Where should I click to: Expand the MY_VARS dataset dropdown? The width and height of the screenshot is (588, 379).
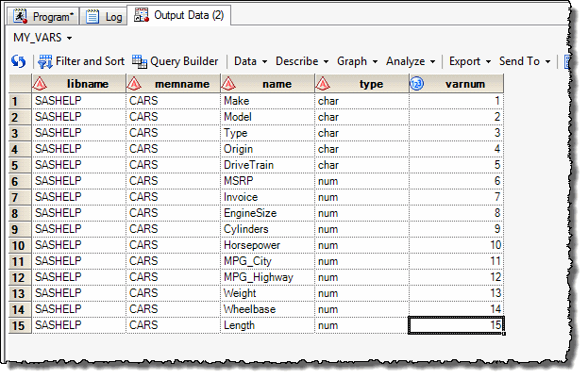[x=71, y=39]
